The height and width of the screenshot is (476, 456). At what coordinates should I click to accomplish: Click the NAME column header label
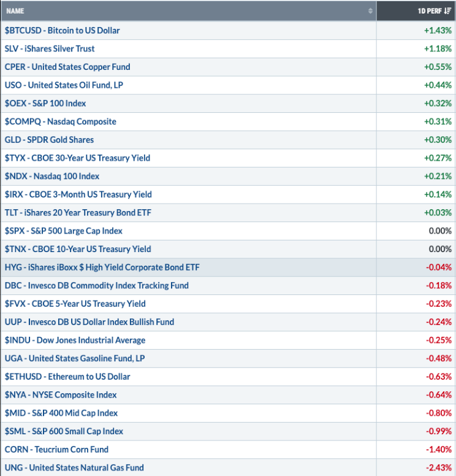click(x=15, y=11)
